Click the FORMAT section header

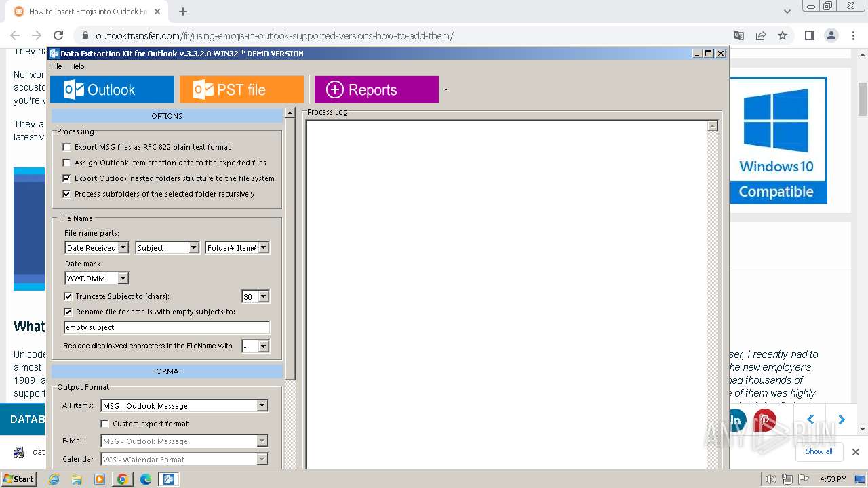[x=167, y=371]
